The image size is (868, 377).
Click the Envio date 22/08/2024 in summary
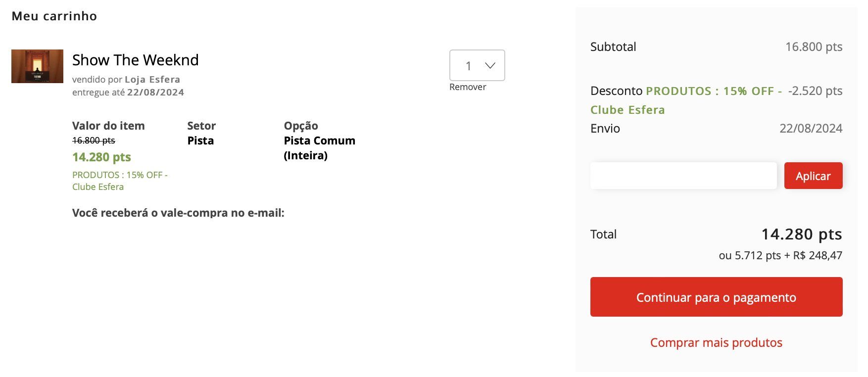(x=811, y=129)
